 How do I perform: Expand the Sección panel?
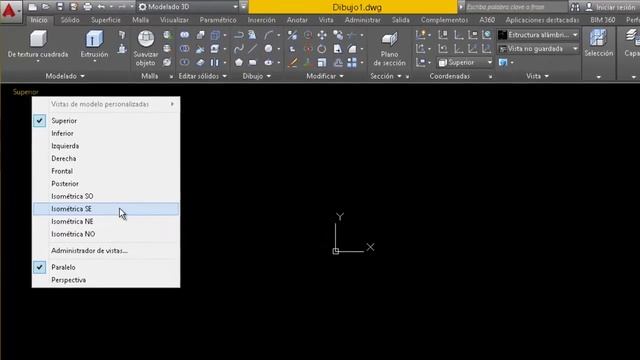(x=386, y=76)
